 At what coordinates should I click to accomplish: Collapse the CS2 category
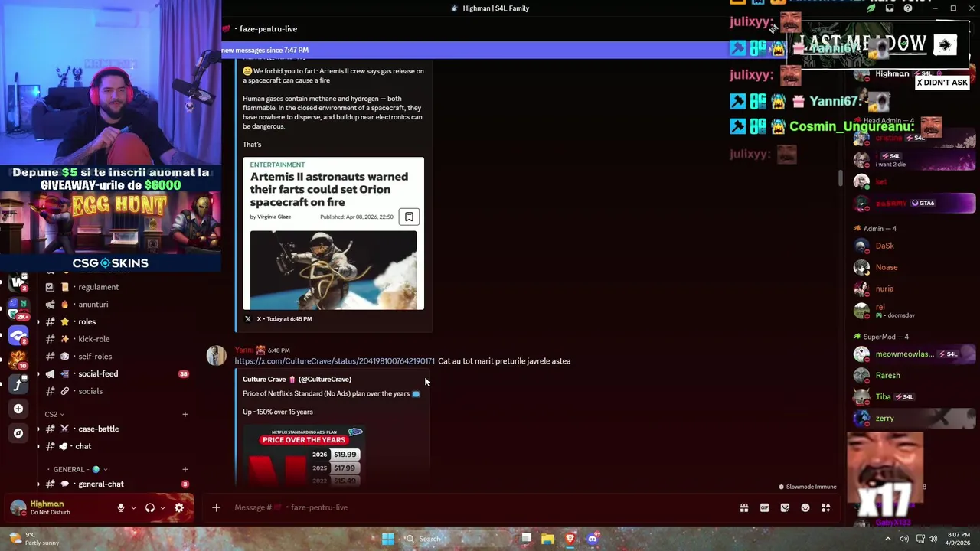click(54, 414)
